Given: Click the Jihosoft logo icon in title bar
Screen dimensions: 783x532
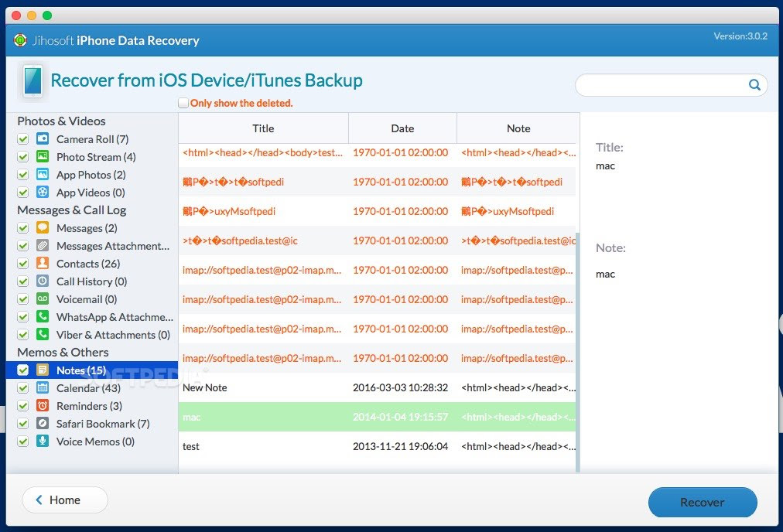Looking at the screenshot, I should [20, 40].
